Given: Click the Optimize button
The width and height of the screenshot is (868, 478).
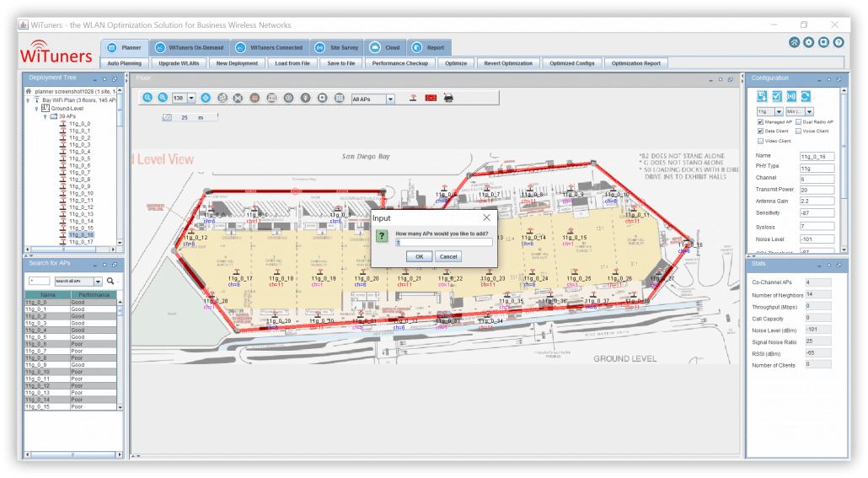Looking at the screenshot, I should pos(456,63).
